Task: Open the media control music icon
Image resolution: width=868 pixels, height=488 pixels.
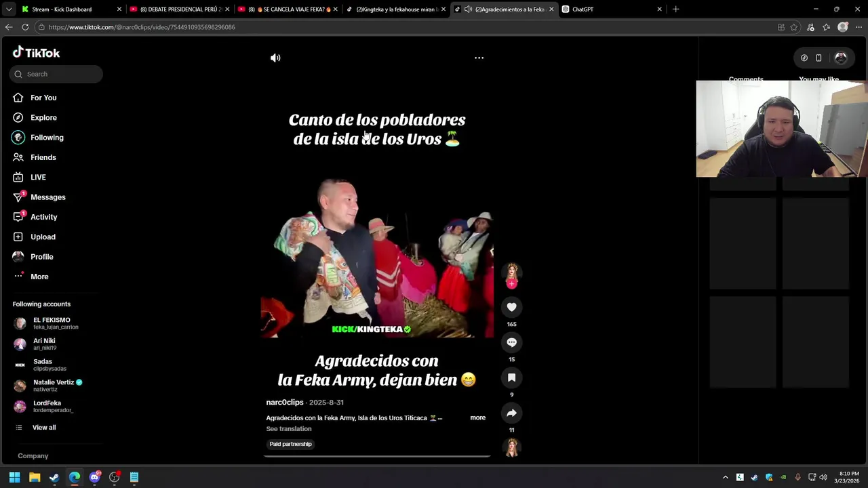Action: tap(810, 27)
